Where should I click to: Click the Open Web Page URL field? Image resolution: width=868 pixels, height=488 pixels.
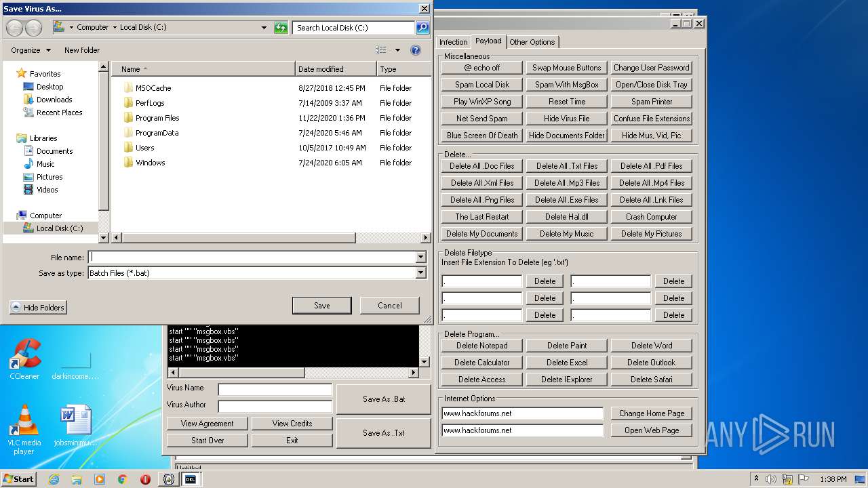pyautogui.click(x=522, y=430)
